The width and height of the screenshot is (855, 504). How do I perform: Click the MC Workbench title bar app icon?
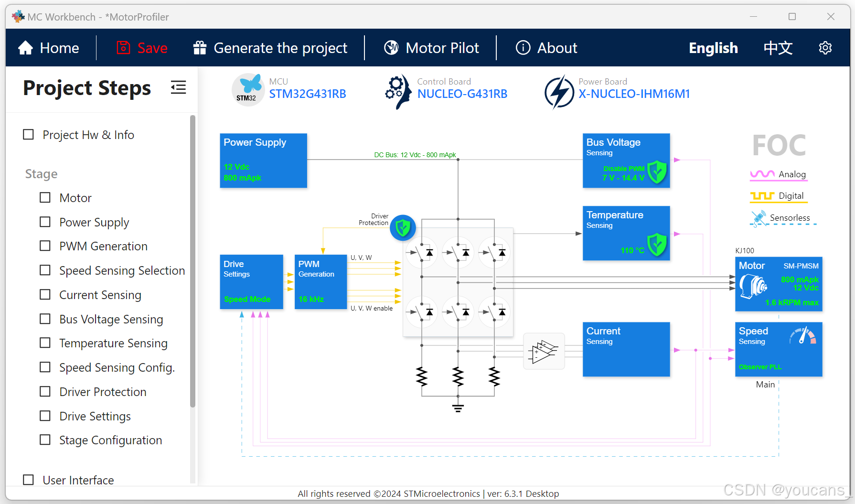point(18,17)
